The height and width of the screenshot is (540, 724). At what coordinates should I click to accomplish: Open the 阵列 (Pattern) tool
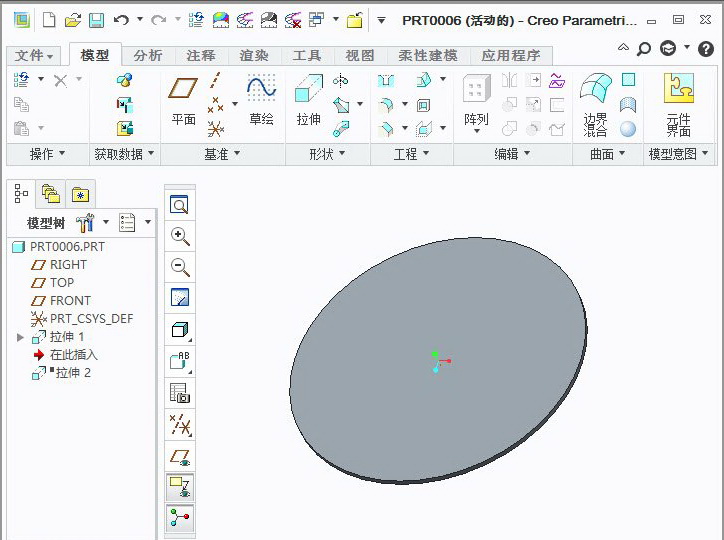pyautogui.click(x=476, y=103)
